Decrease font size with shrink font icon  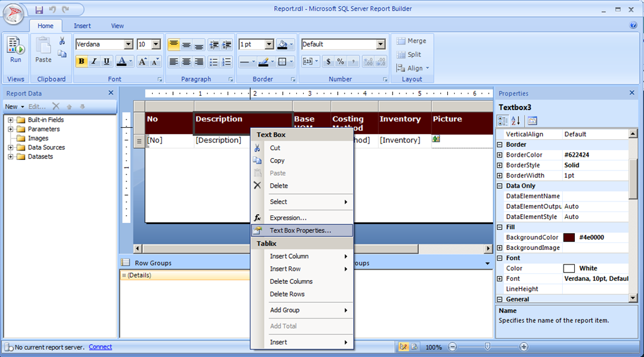click(x=155, y=62)
